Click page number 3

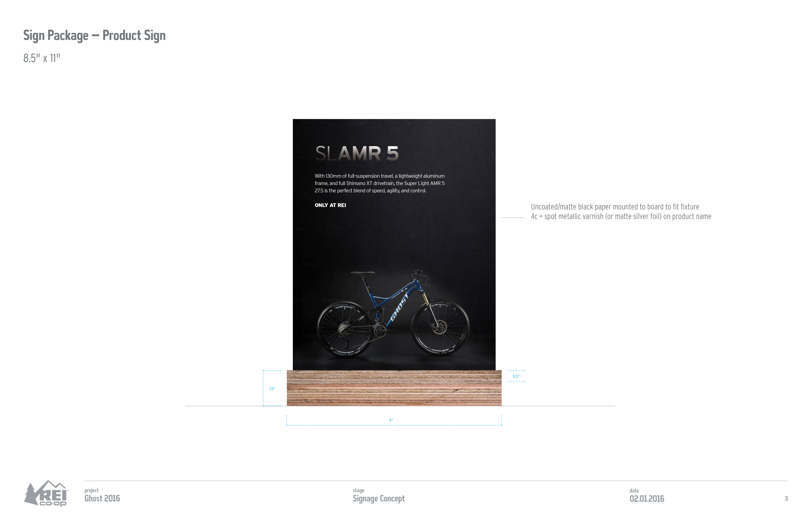(x=786, y=498)
